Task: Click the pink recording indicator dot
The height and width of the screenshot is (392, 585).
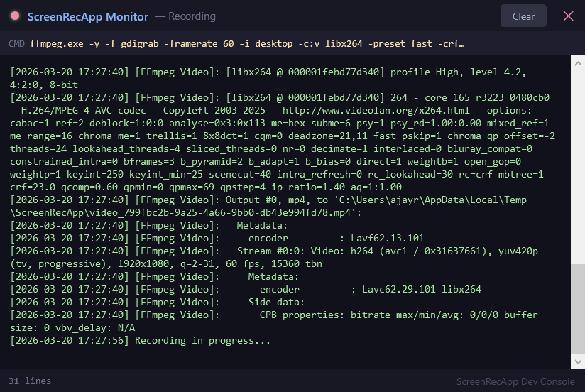Action: click(x=15, y=16)
